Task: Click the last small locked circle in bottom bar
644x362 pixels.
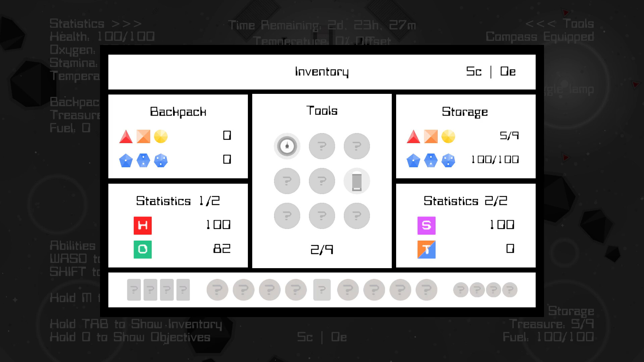Action: coord(509,290)
